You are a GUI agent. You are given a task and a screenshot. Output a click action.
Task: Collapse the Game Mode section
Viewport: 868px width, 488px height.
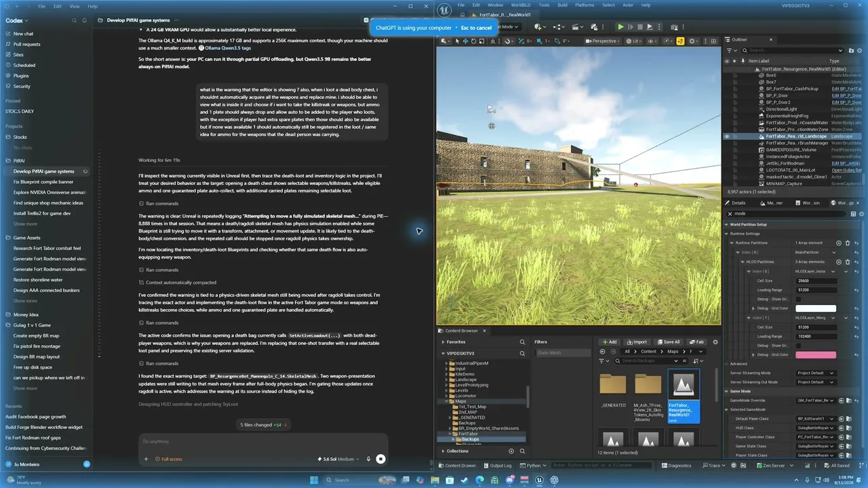(728, 391)
